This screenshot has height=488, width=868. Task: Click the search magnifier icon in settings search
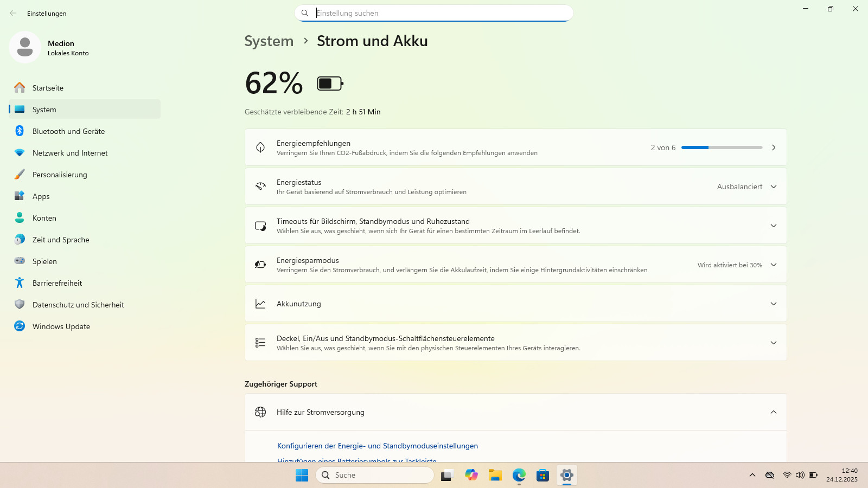coord(305,13)
